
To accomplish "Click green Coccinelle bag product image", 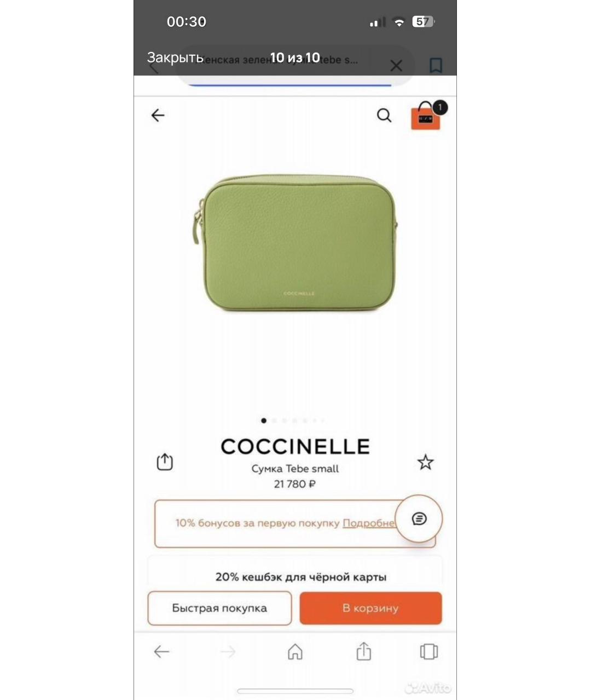I will [295, 243].
